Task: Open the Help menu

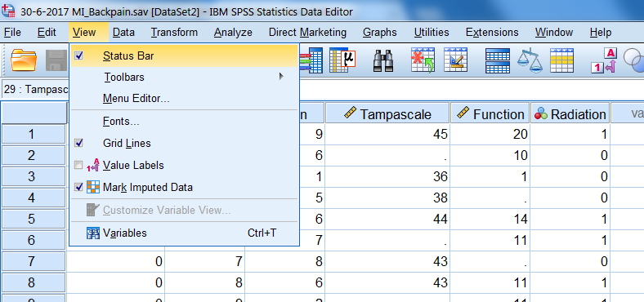Action: pos(601,32)
